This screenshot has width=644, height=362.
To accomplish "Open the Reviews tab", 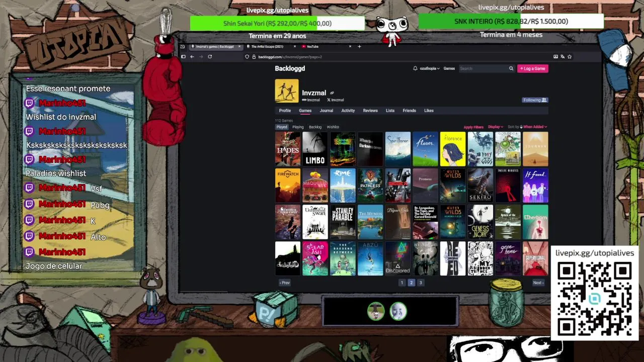I will (x=370, y=111).
